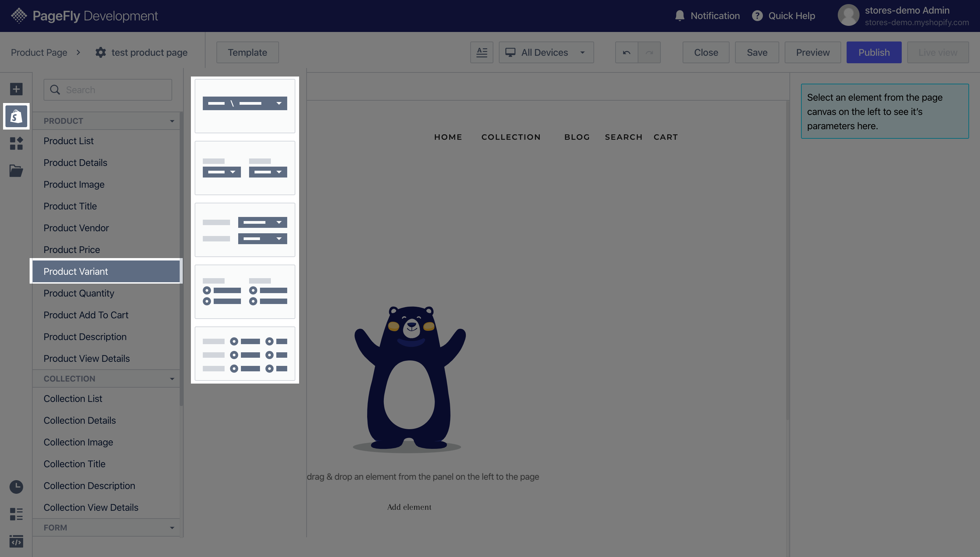
Task: Open the Add element plus icon
Action: [x=16, y=89]
